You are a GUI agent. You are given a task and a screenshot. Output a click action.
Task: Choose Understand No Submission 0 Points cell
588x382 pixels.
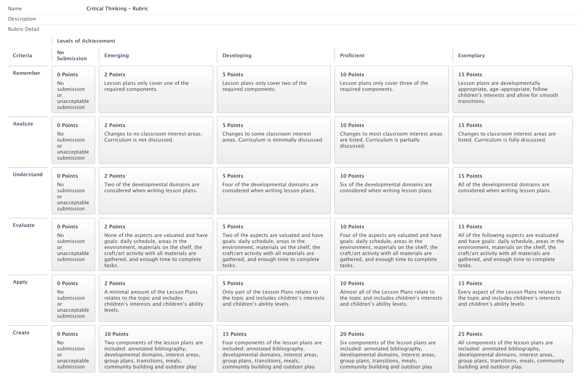[x=73, y=191]
